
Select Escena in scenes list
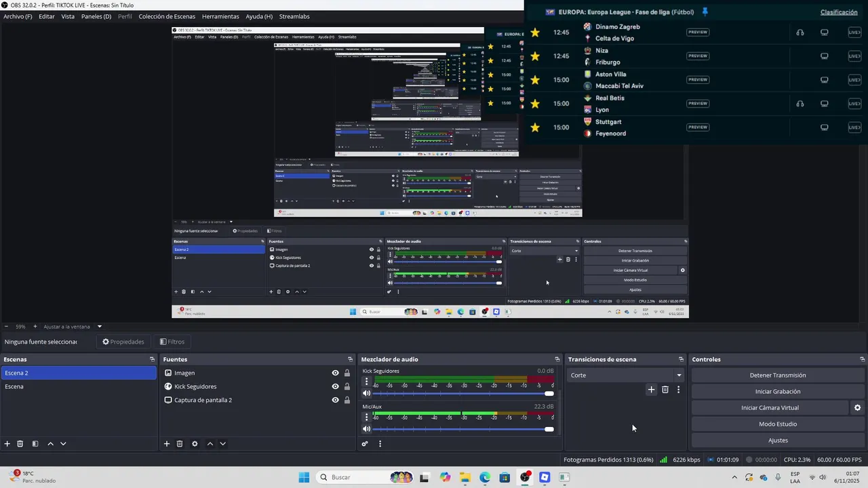[x=79, y=386]
